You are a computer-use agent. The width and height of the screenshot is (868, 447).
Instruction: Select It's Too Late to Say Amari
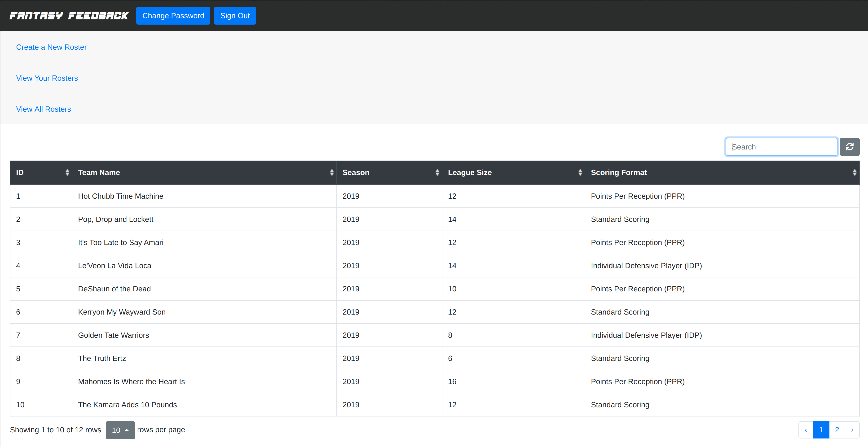(121, 242)
